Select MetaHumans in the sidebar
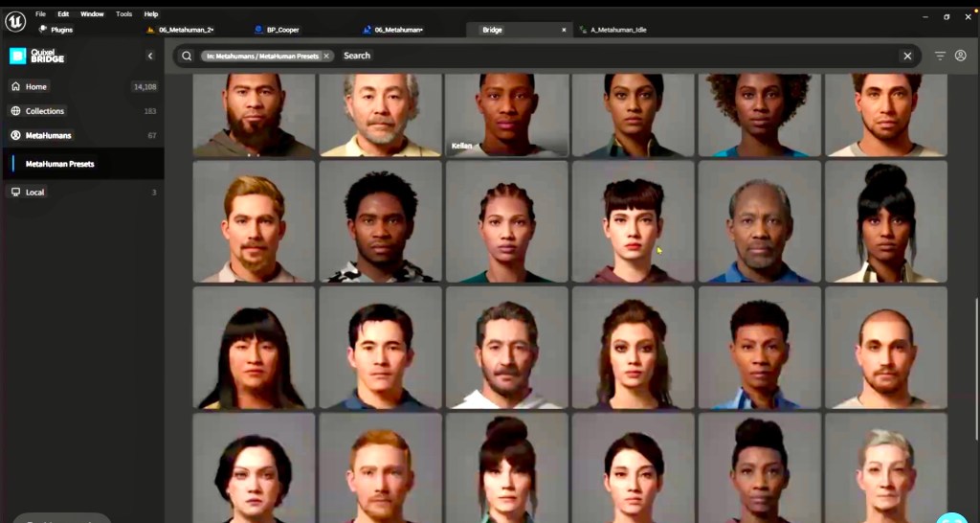 tap(48, 136)
